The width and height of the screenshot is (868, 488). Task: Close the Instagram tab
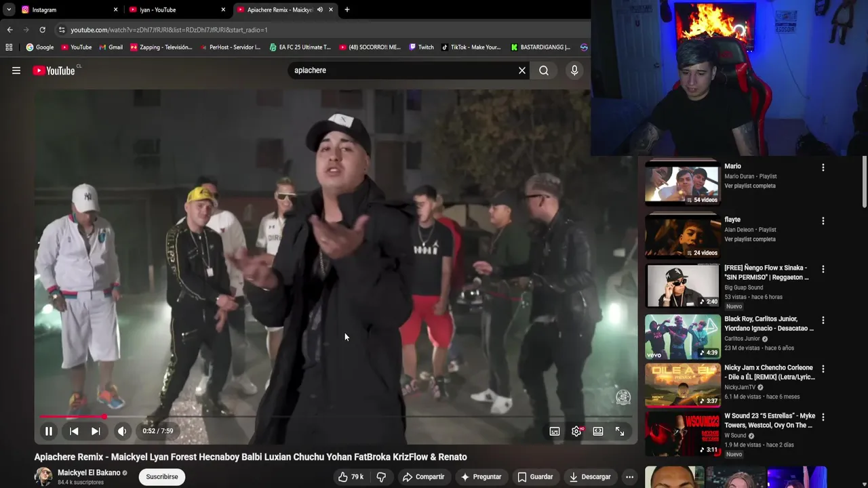pyautogui.click(x=115, y=9)
